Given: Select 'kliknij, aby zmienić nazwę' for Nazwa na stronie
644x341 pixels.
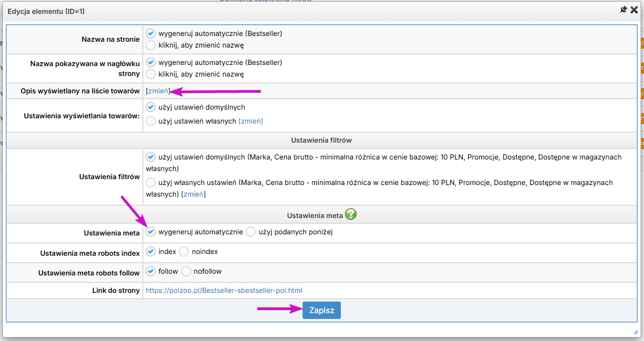Looking at the screenshot, I should point(151,45).
